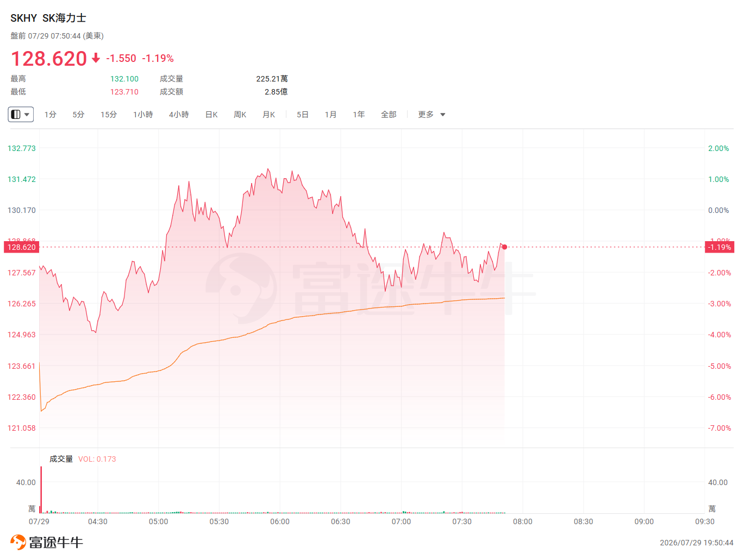Click the 成交量 volume panel label
Image resolution: width=744 pixels, height=560 pixels.
[61, 459]
